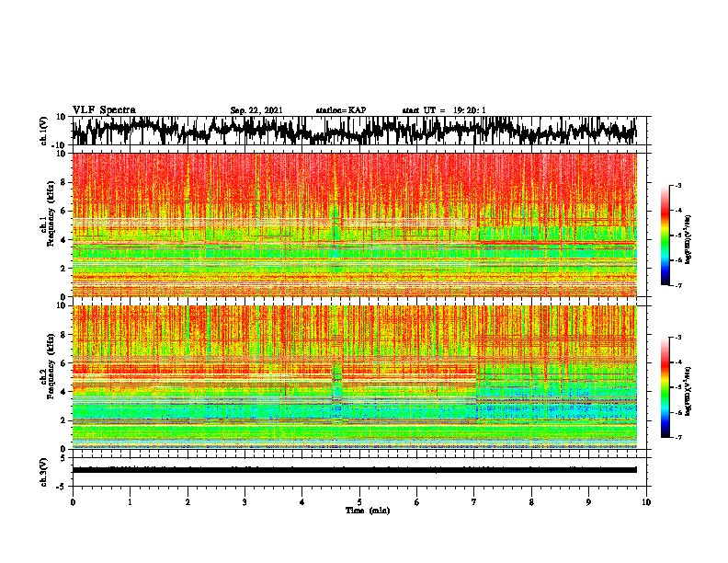The image size is (728, 563).
Task: Click the "6" kHz tick of ch.2 spectrogram
Action: pos(63,363)
